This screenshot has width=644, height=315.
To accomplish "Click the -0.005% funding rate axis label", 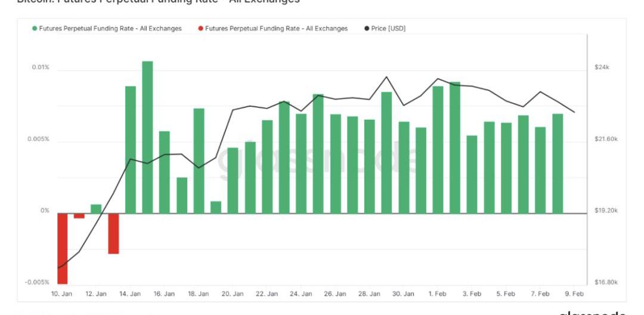I will 37,282.
